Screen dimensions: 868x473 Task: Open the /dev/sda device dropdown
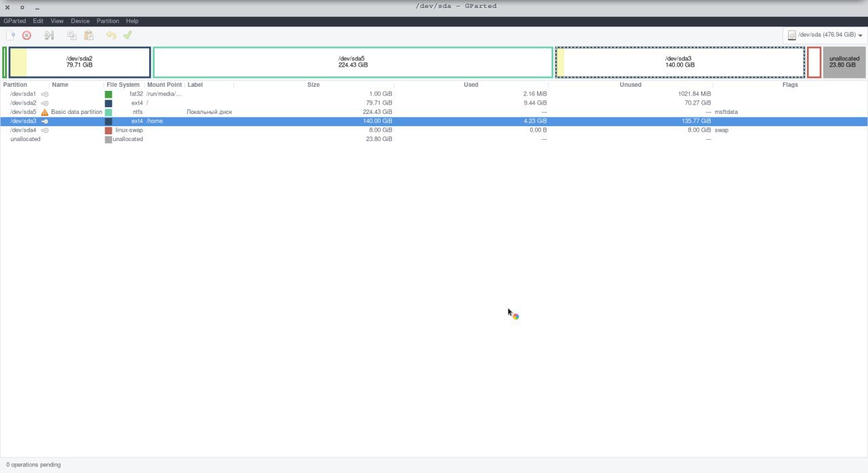825,35
